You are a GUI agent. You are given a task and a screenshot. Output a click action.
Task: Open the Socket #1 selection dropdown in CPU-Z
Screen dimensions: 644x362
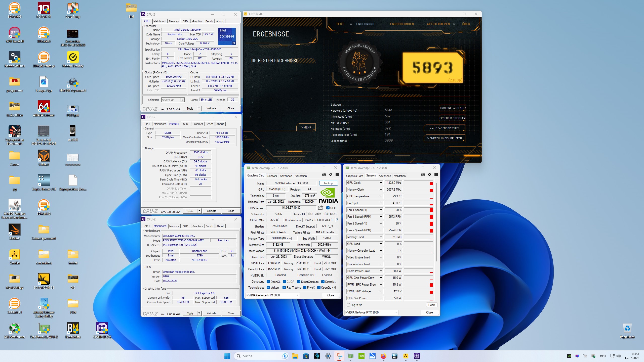[x=173, y=100]
